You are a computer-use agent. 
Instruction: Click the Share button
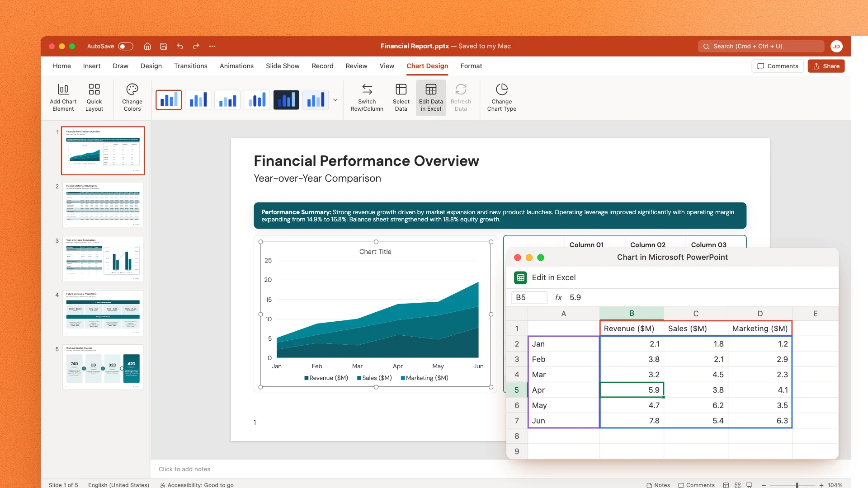pyautogui.click(x=826, y=66)
